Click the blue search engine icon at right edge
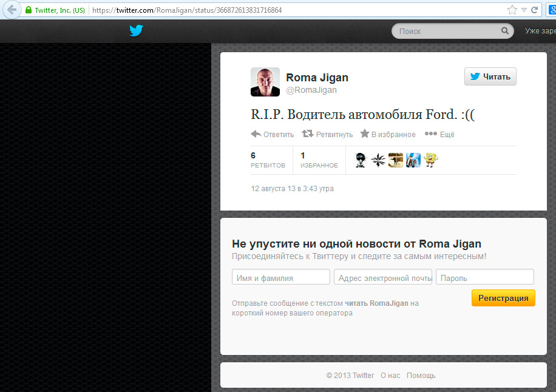This screenshot has height=392, width=556. [x=552, y=10]
